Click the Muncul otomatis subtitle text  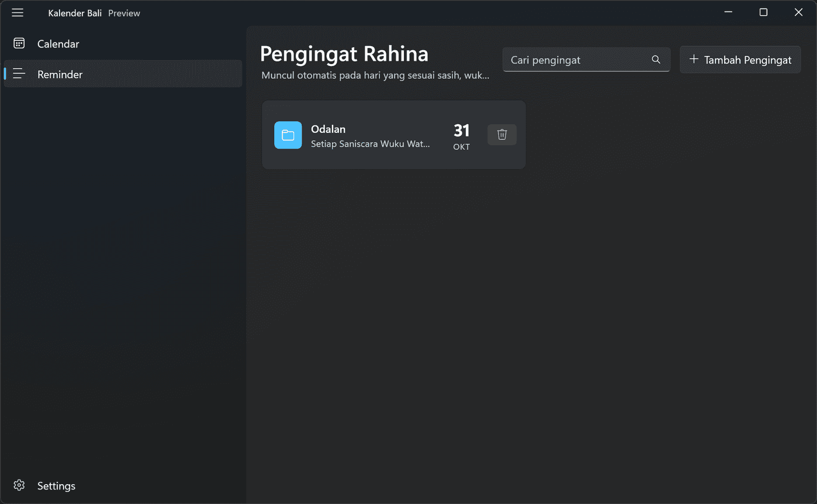coord(375,75)
